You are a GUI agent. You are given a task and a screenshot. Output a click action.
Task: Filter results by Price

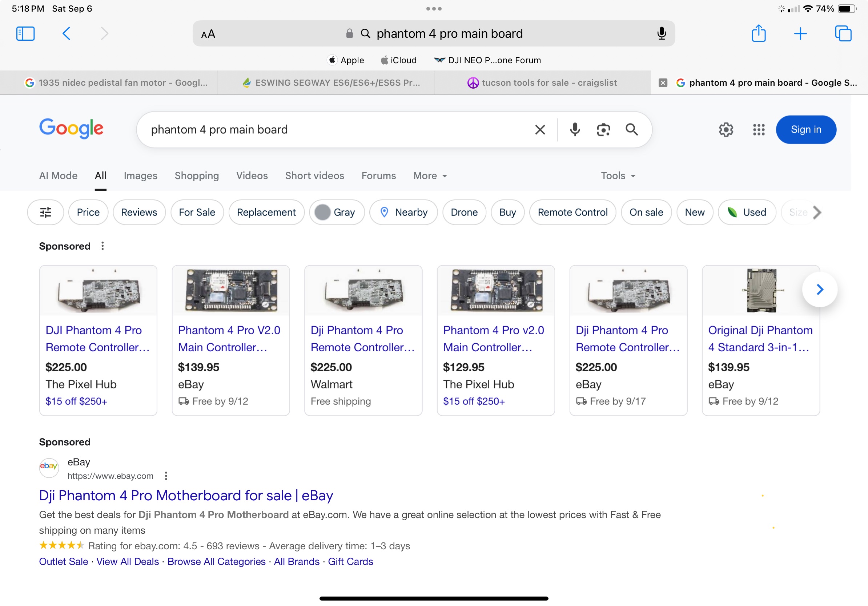(x=88, y=212)
